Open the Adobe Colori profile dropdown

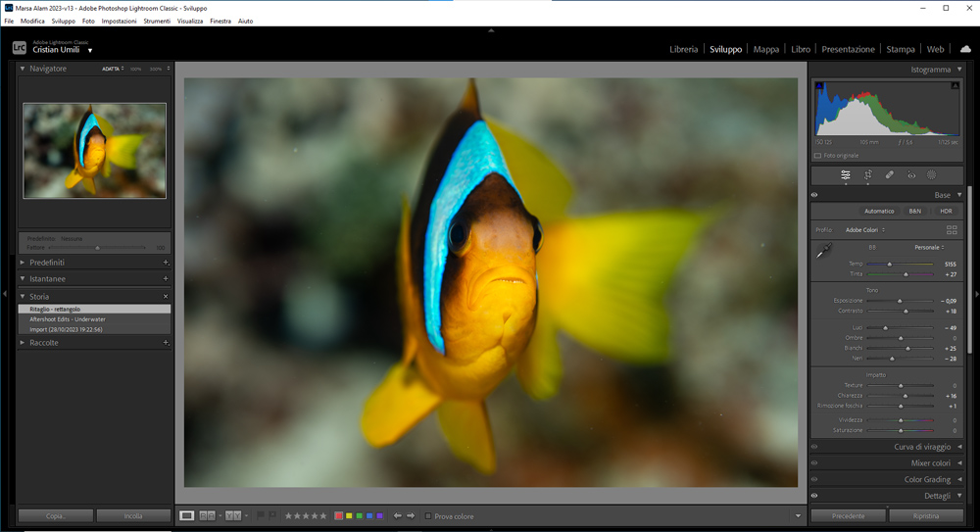coord(868,229)
